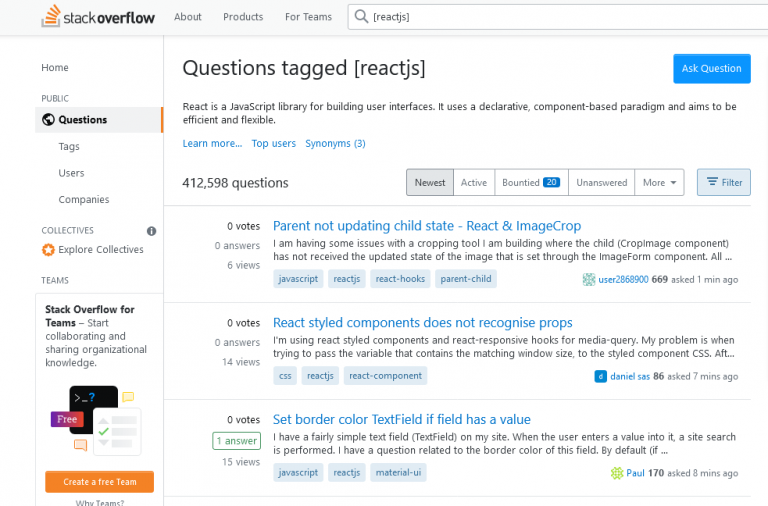The image size is (768, 506).
Task: Click the Explore Collectives star icon
Action: [x=48, y=250]
